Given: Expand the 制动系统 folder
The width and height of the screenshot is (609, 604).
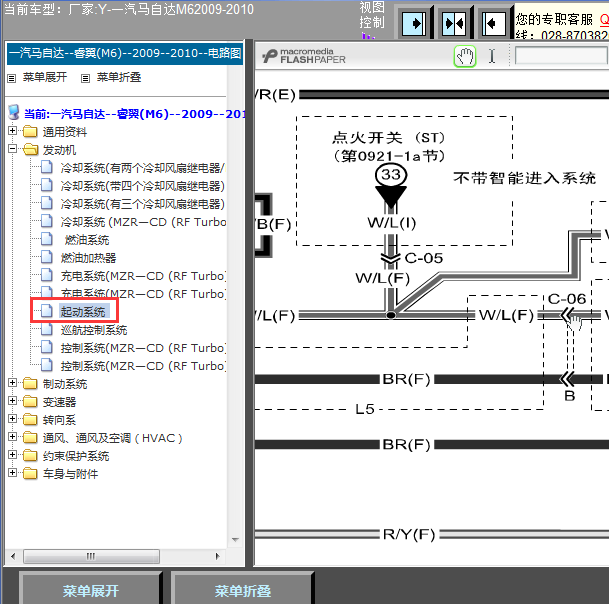Looking at the screenshot, I should point(12,383).
